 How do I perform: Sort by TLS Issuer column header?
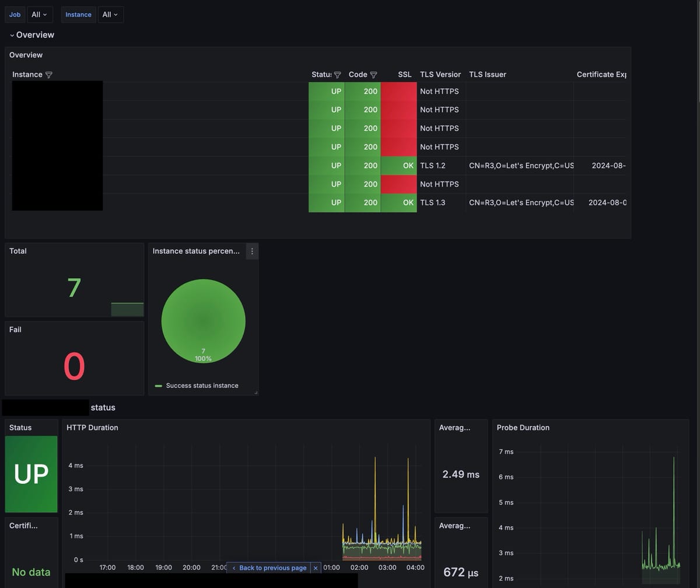pos(488,75)
